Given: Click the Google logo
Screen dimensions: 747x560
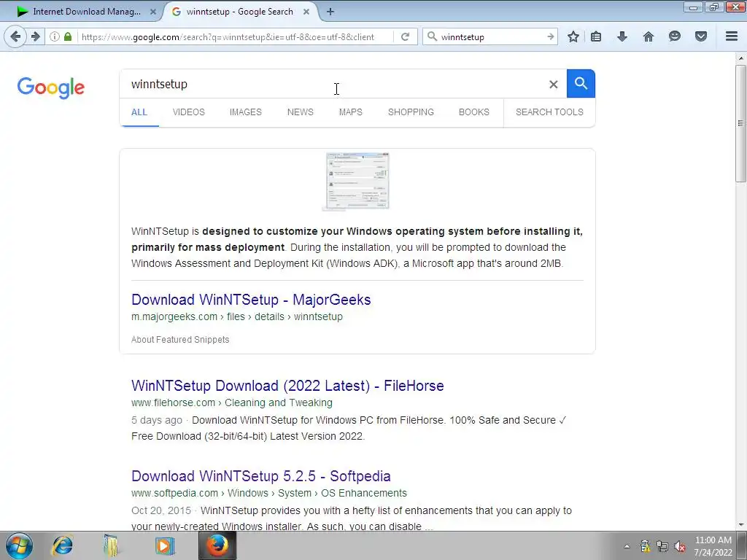Looking at the screenshot, I should click(x=51, y=87).
